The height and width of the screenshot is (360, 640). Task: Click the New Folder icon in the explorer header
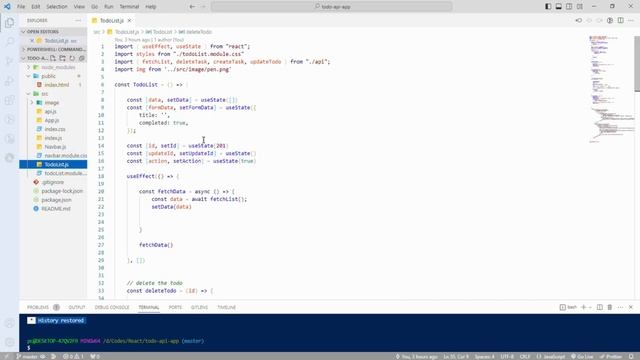tap(62, 58)
